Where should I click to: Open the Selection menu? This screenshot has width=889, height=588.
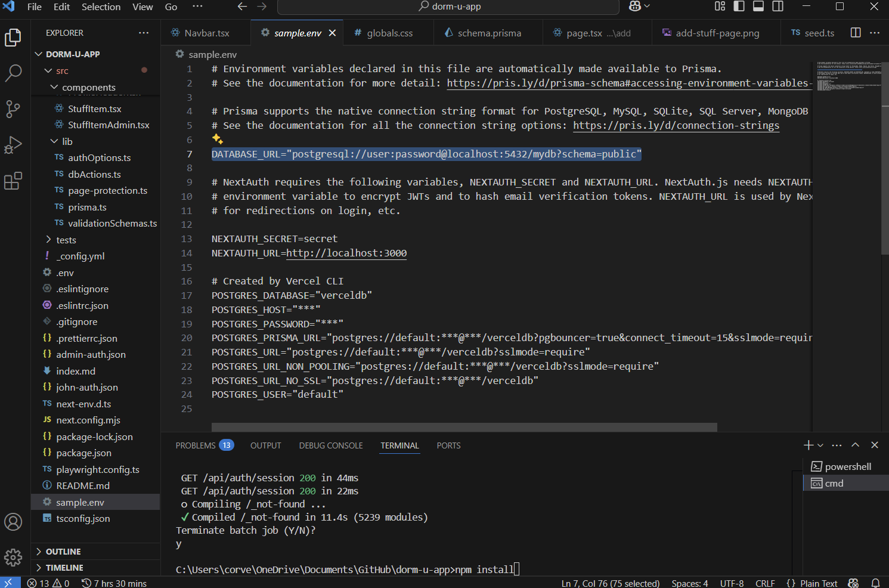(101, 7)
